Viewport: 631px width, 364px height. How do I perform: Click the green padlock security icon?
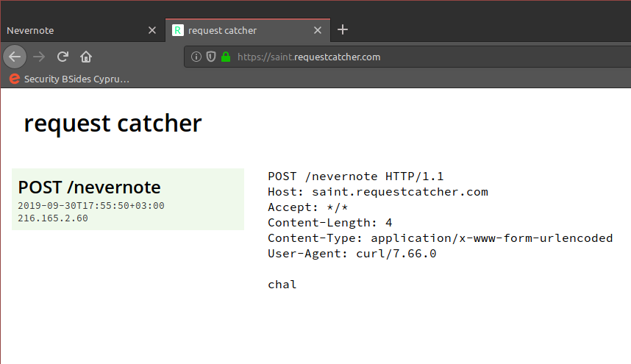point(226,57)
